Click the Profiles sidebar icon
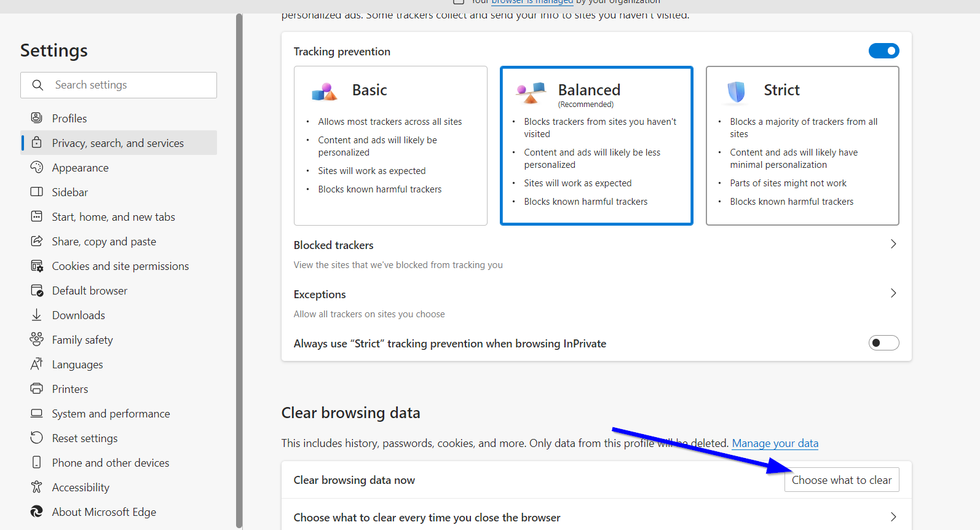 37,117
